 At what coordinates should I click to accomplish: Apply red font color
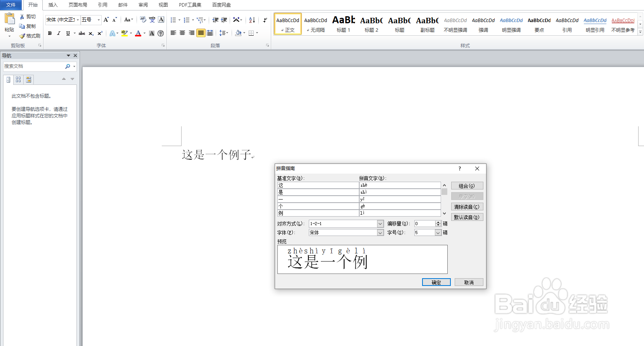(138, 33)
